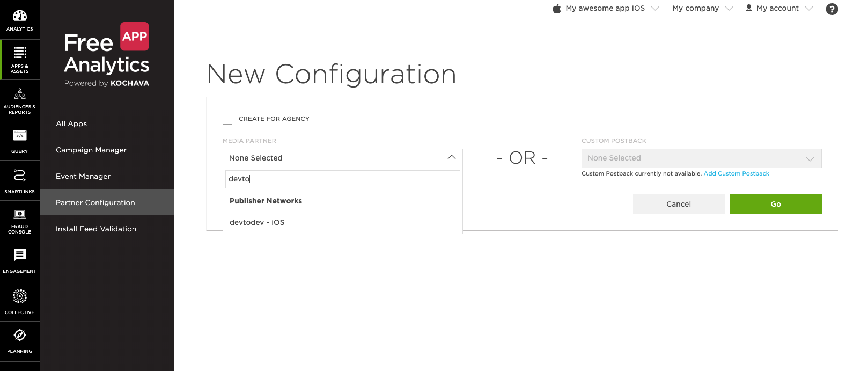This screenshot has width=868, height=371.
Task: Collapse the Media Partner dropdown
Action: 451,158
